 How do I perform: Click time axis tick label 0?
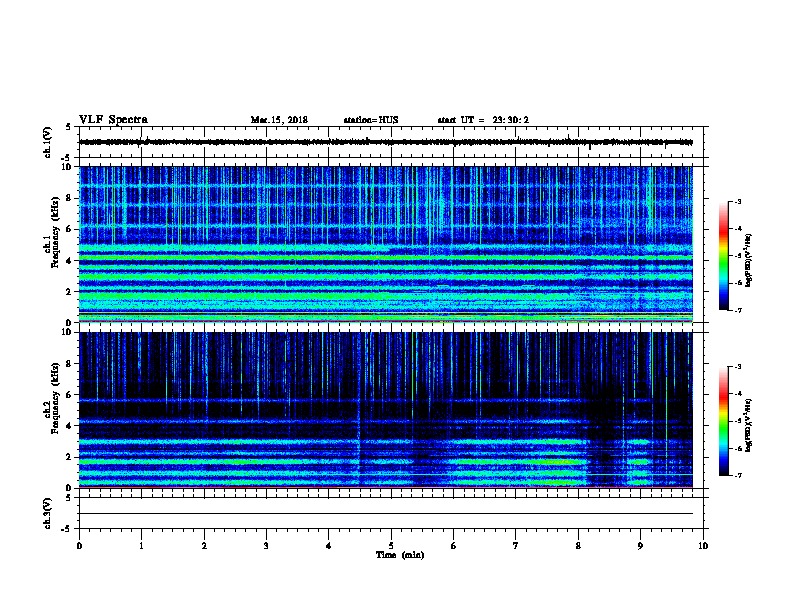coord(79,546)
